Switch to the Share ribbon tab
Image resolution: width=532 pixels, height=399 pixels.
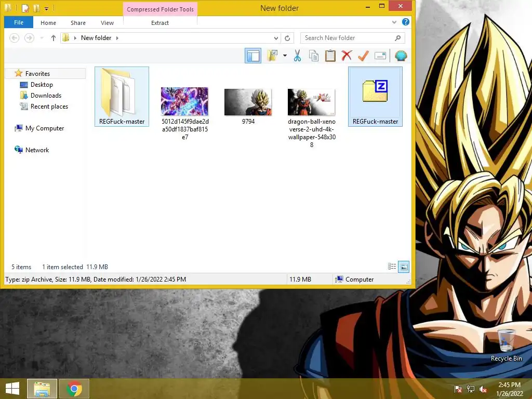tap(78, 23)
